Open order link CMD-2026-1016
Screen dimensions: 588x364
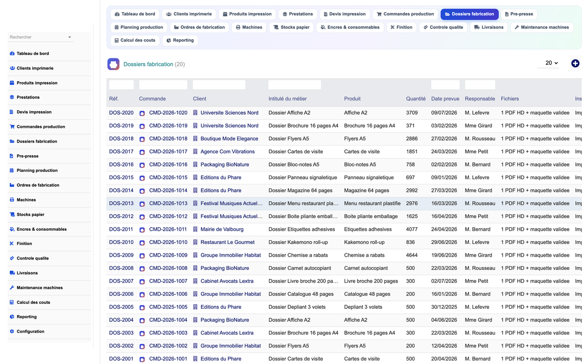[x=168, y=165]
